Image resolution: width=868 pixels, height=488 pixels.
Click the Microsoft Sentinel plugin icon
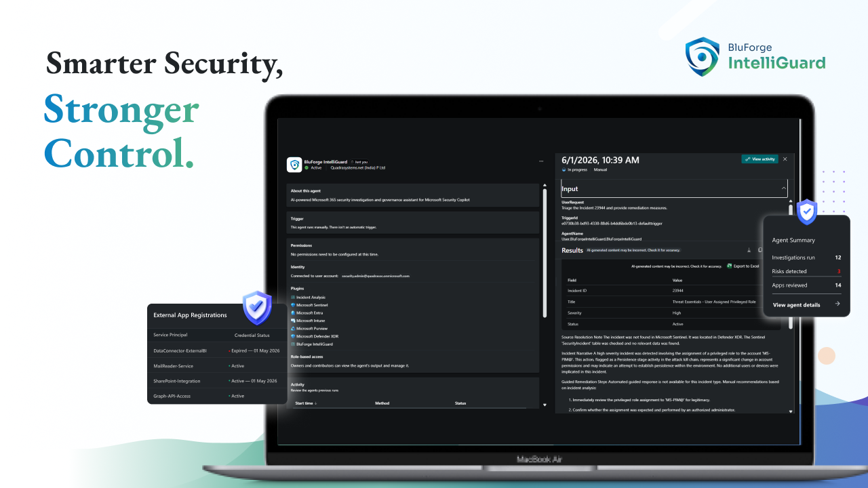[293, 305]
